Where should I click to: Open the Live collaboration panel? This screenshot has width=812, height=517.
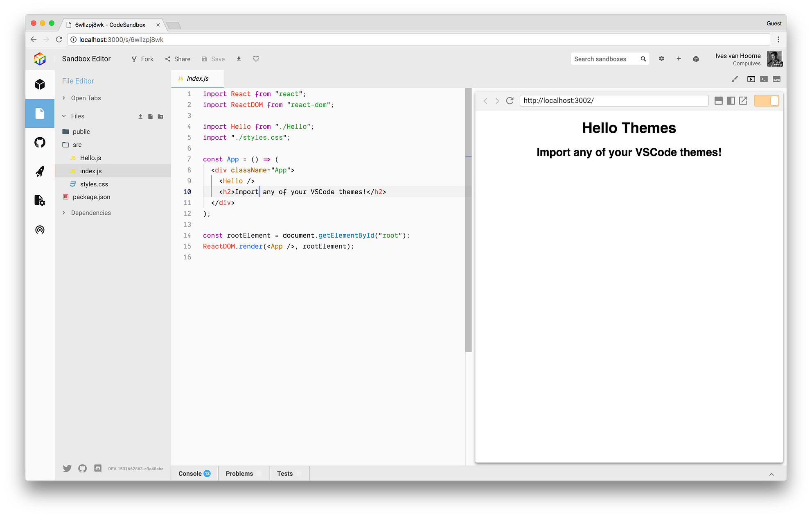pos(40,230)
